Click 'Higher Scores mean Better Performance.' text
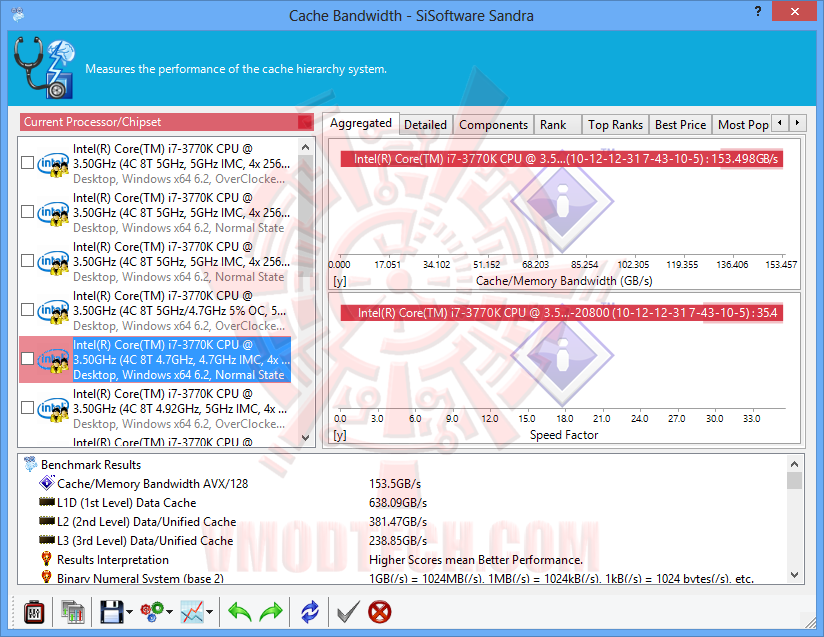Viewport: 824px width, 637px height. pyautogui.click(x=476, y=560)
